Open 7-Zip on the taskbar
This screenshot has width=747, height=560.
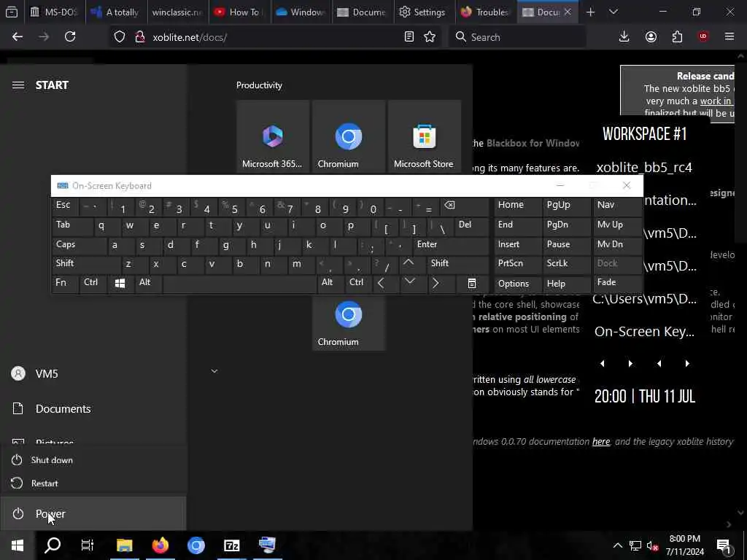[231, 545]
